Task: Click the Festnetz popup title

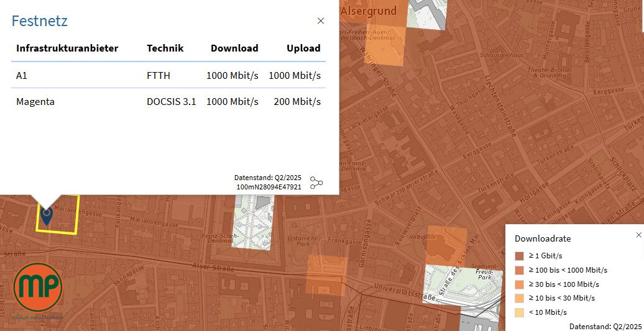Action: [40, 21]
